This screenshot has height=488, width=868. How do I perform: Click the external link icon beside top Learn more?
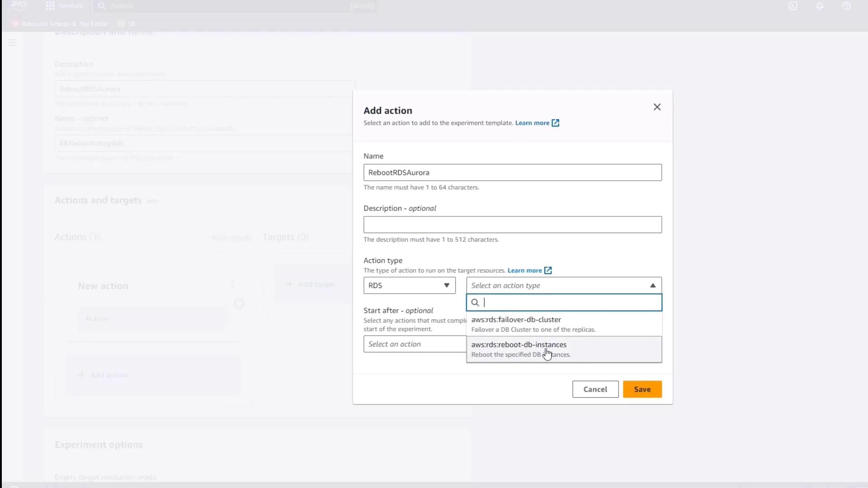pos(556,123)
